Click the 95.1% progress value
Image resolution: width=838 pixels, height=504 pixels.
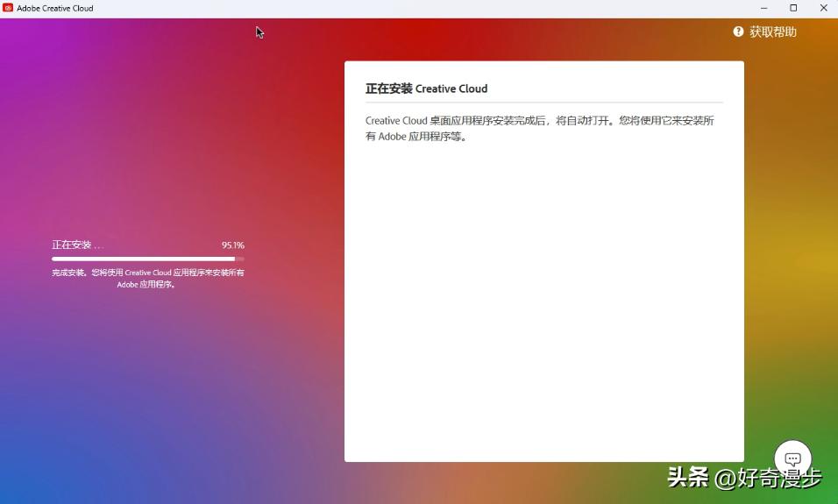tap(233, 245)
